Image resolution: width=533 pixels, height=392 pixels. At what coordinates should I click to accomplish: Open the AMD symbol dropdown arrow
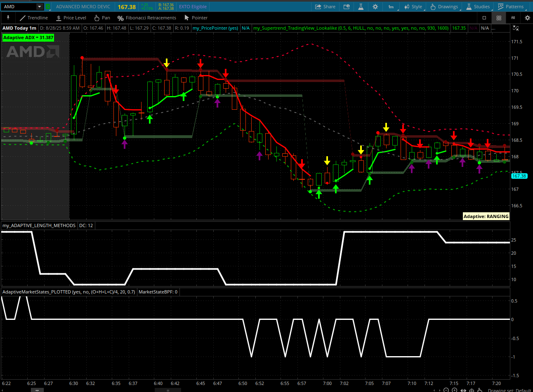click(x=39, y=7)
